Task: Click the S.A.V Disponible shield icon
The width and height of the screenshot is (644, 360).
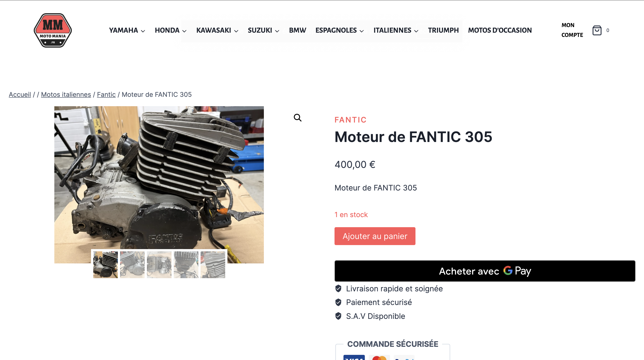Action: (338, 316)
